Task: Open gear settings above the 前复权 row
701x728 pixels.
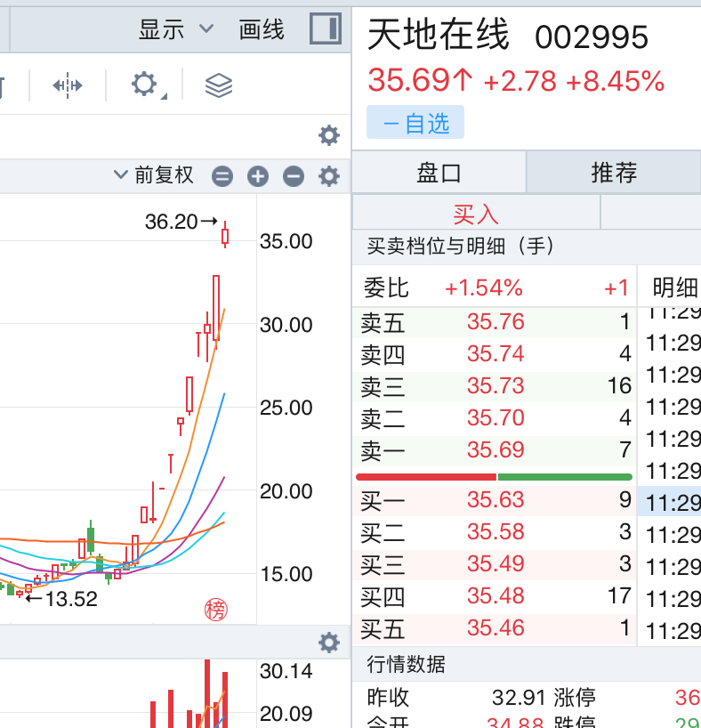Action: 329,135
